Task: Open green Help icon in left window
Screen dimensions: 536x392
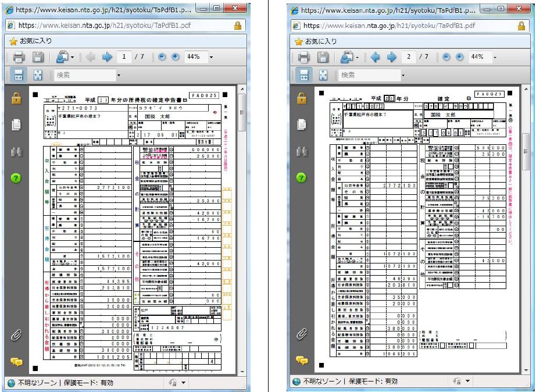Action: click(17, 177)
